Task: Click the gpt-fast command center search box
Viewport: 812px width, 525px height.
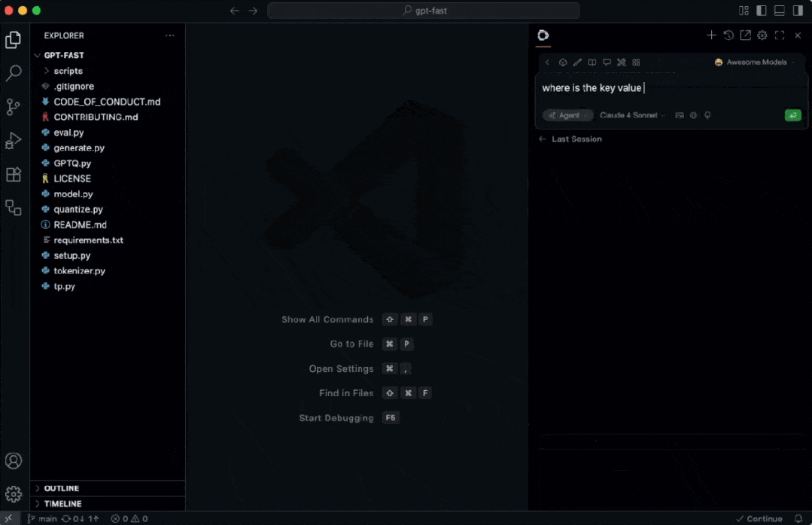Action: 423,11
